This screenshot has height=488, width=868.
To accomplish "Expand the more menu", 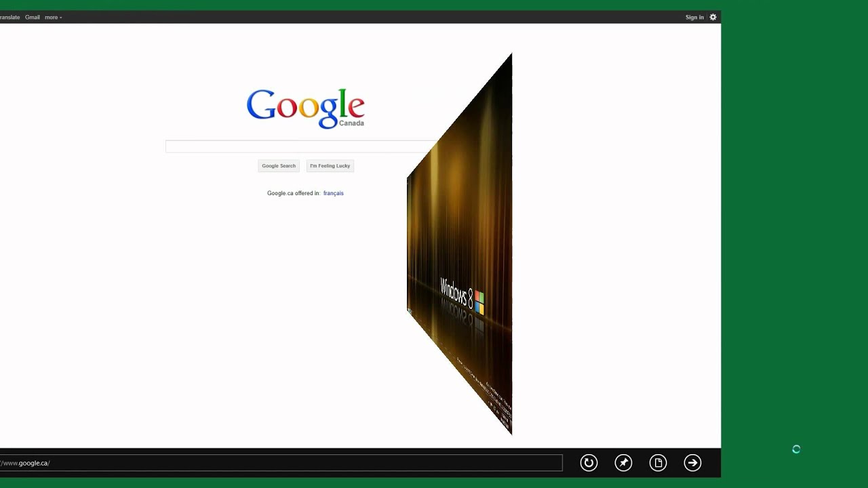I will pyautogui.click(x=54, y=17).
